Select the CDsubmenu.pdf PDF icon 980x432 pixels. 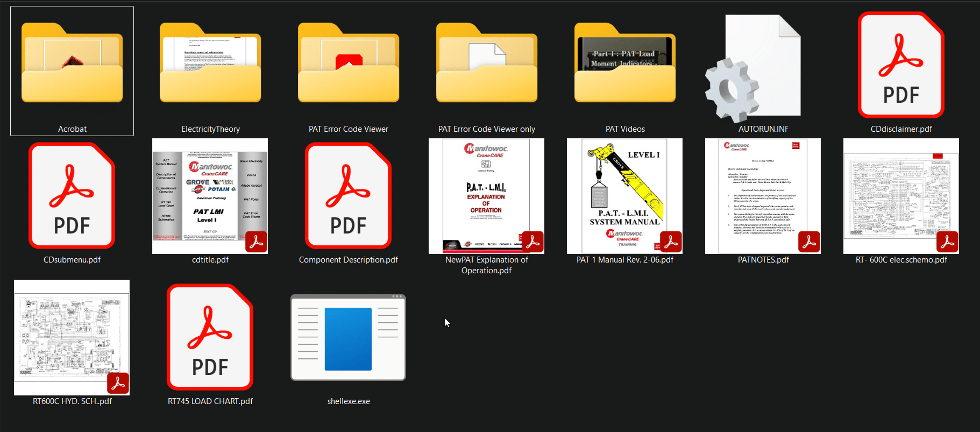72,196
